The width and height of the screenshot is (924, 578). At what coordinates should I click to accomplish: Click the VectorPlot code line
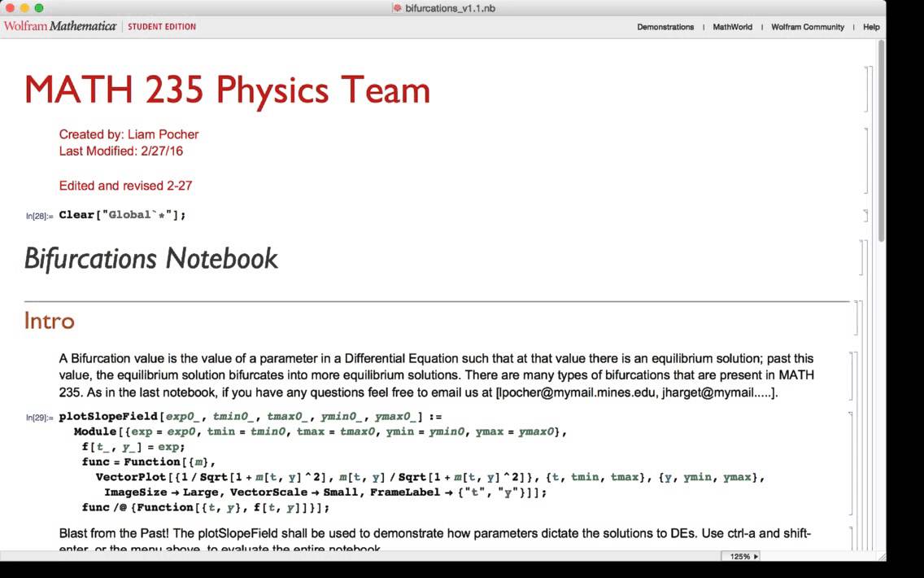tap(430, 477)
